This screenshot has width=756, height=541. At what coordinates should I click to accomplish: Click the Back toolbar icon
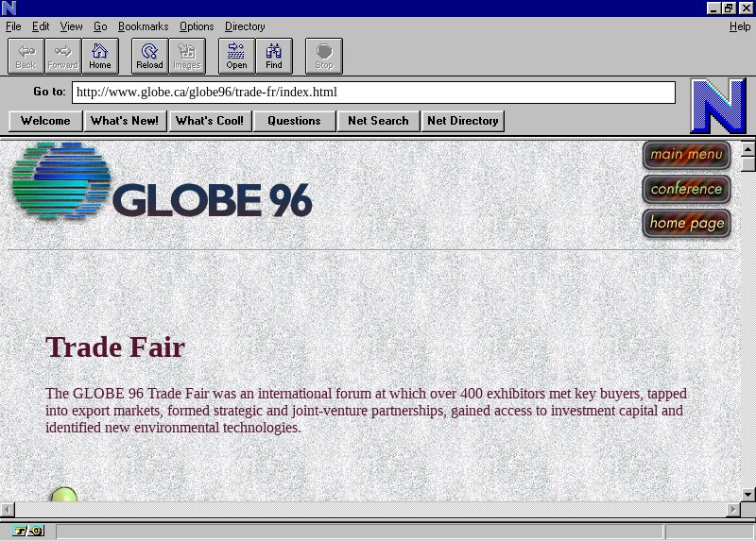pyautogui.click(x=26, y=57)
